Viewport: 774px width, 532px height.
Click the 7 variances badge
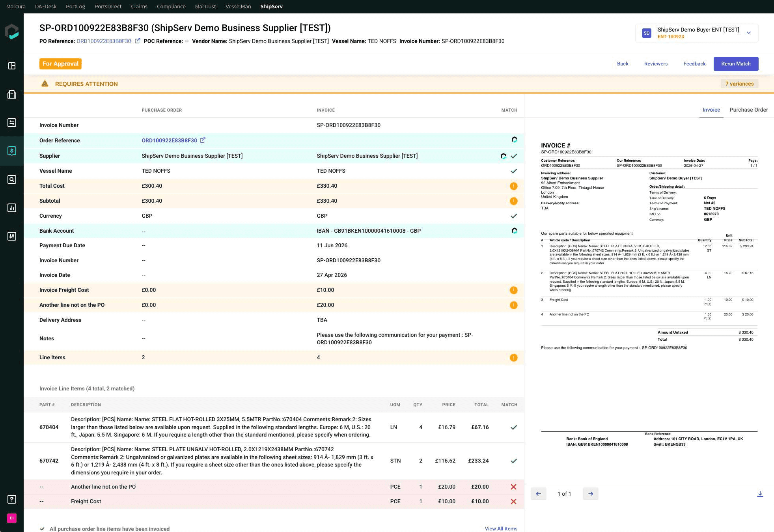coord(739,84)
